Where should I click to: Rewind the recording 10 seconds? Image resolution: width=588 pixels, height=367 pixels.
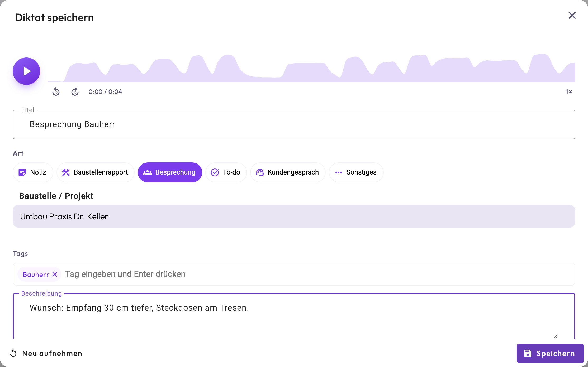click(56, 92)
